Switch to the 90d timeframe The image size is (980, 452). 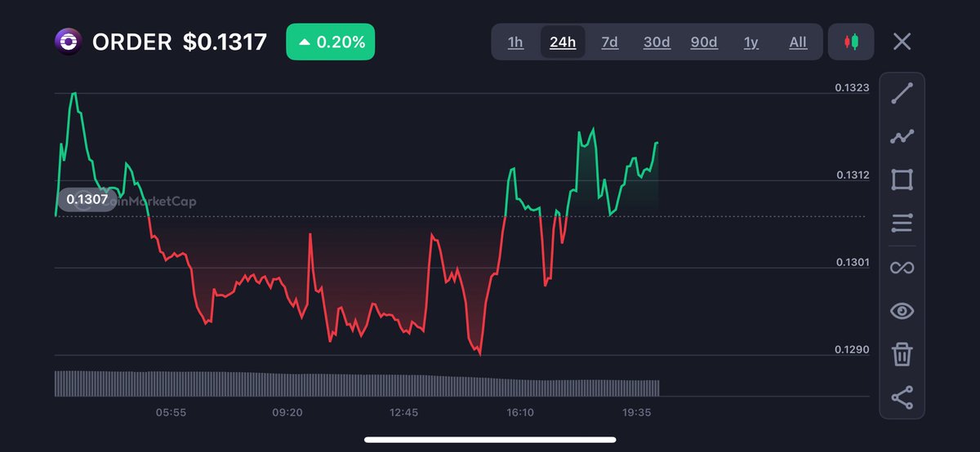click(x=704, y=42)
